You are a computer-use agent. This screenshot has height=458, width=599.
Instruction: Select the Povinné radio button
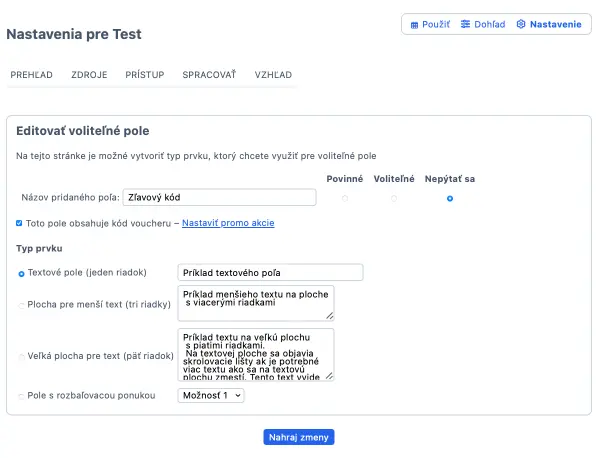point(345,198)
